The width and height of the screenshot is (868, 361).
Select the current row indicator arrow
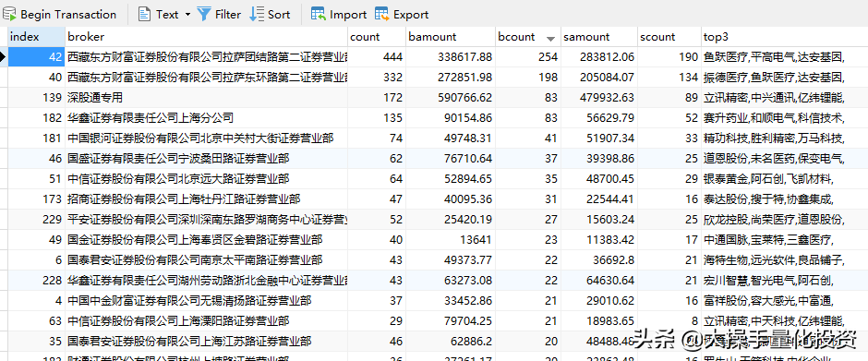point(4,57)
